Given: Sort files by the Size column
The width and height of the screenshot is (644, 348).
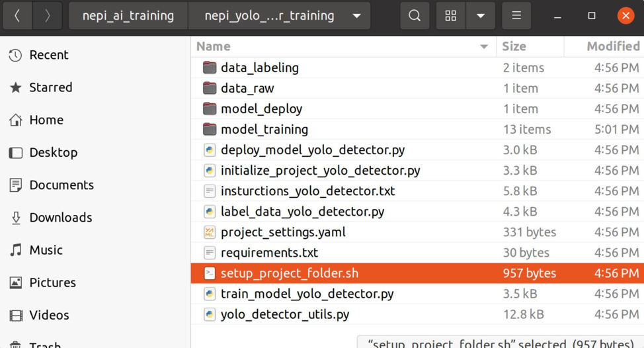Looking at the screenshot, I should click(x=514, y=46).
